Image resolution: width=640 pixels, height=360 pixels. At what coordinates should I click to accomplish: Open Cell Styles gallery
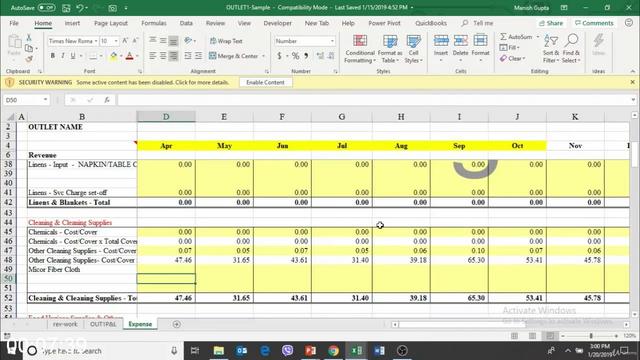(413, 49)
